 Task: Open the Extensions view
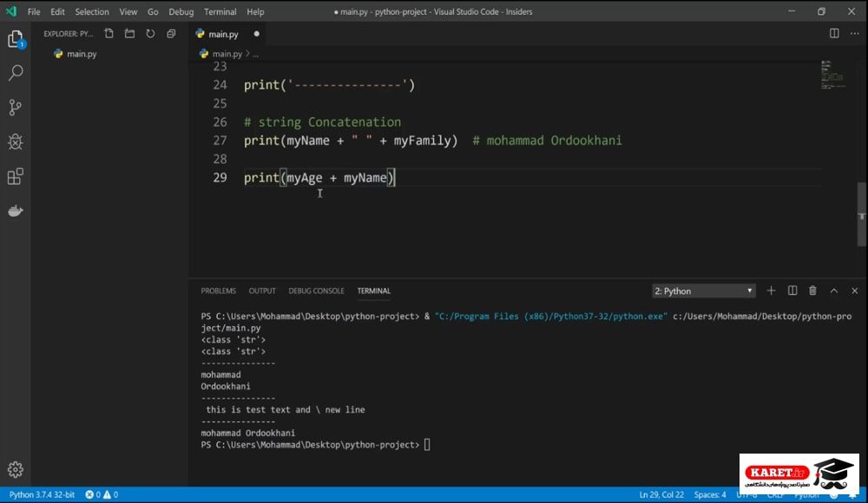(16, 177)
